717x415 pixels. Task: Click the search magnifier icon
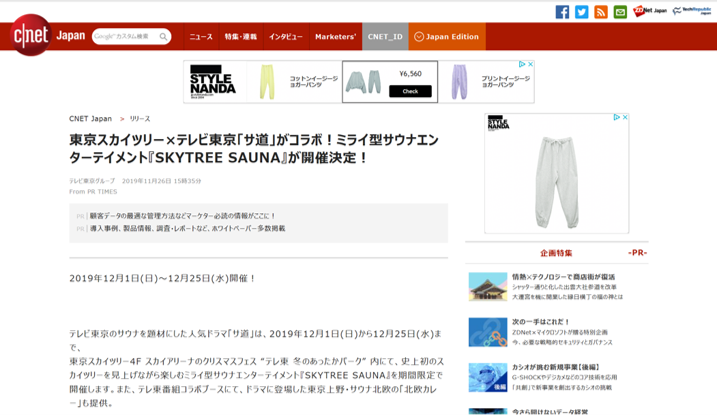163,37
